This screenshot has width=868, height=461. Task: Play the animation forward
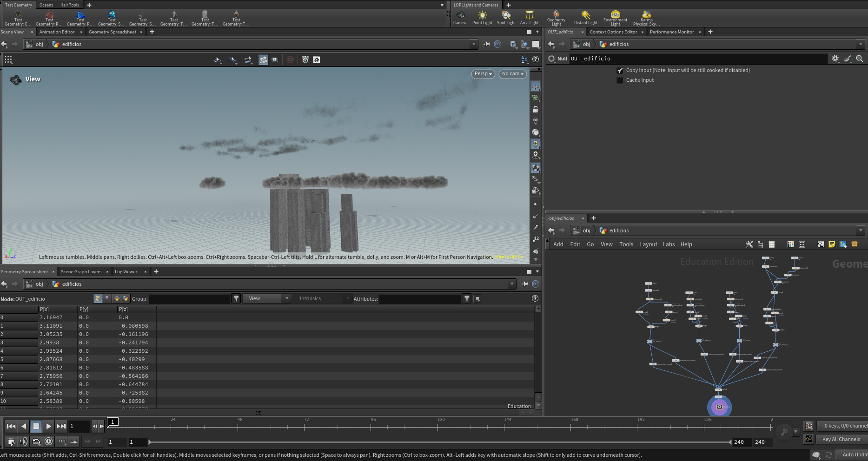click(x=48, y=426)
